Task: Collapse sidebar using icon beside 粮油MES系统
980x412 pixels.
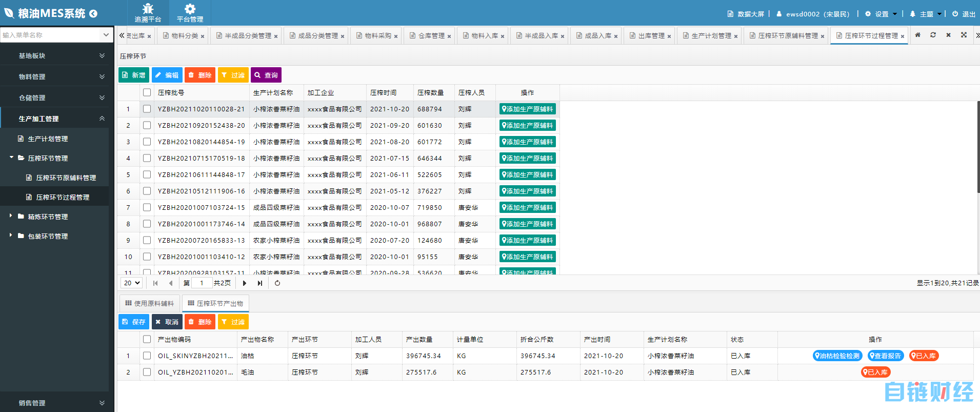Action: pyautogui.click(x=93, y=14)
